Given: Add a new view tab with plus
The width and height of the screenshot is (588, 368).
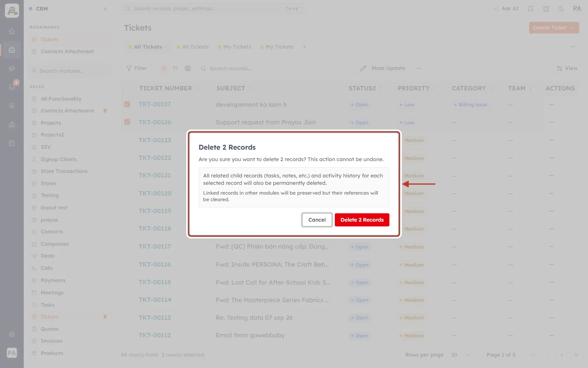Looking at the screenshot, I should pos(304,47).
